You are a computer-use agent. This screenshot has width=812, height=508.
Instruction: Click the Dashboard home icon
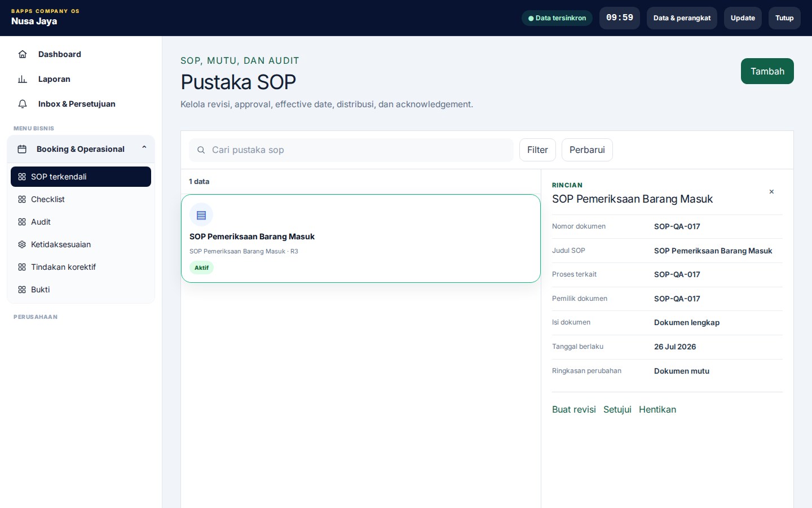coord(23,54)
